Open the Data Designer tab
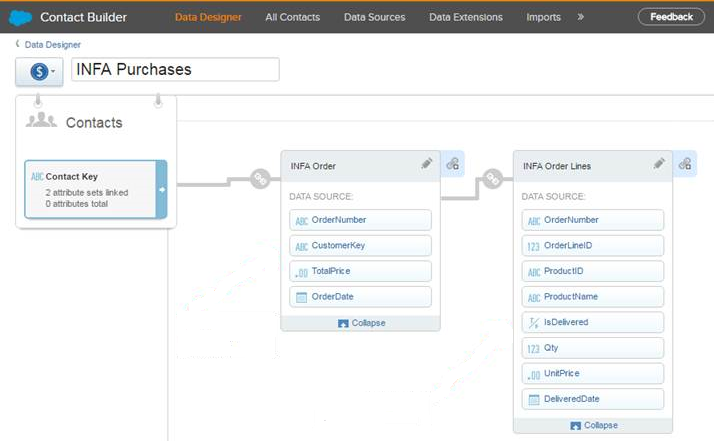Viewport: 715px width, 441px height. (208, 17)
